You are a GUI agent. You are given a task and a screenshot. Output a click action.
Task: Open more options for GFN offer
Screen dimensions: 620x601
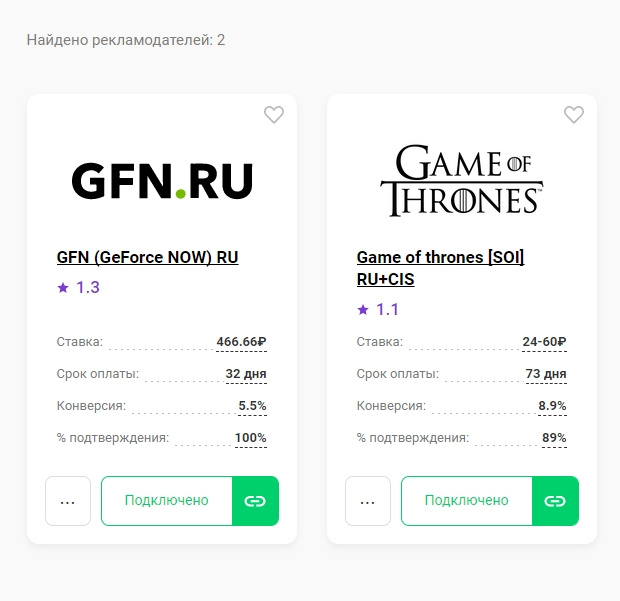coord(68,501)
